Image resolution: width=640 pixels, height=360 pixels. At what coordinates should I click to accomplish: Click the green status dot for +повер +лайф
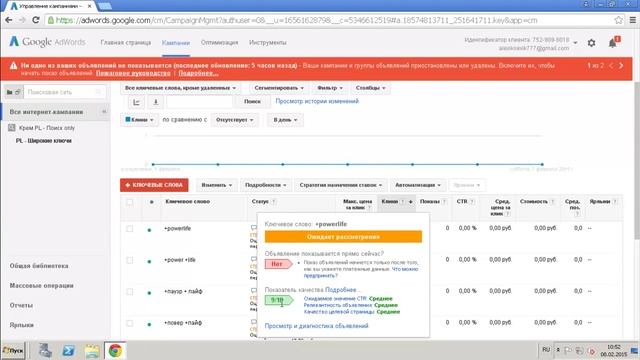point(149,324)
